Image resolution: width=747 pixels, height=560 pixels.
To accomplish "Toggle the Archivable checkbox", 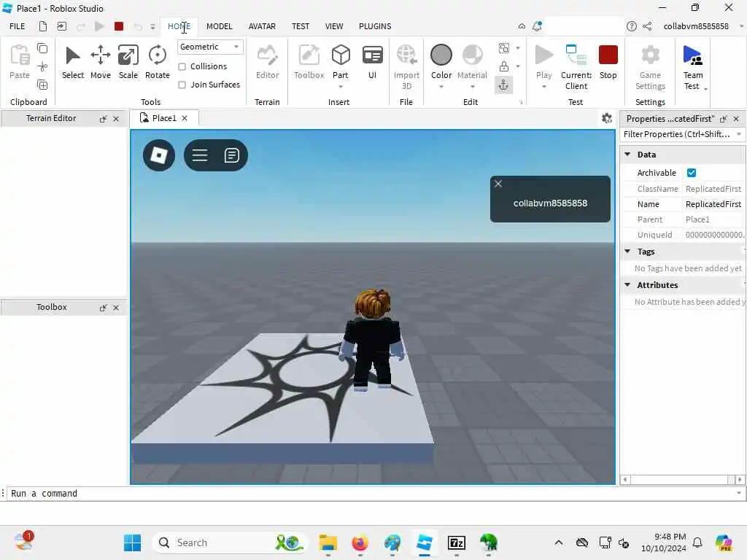I will [692, 173].
